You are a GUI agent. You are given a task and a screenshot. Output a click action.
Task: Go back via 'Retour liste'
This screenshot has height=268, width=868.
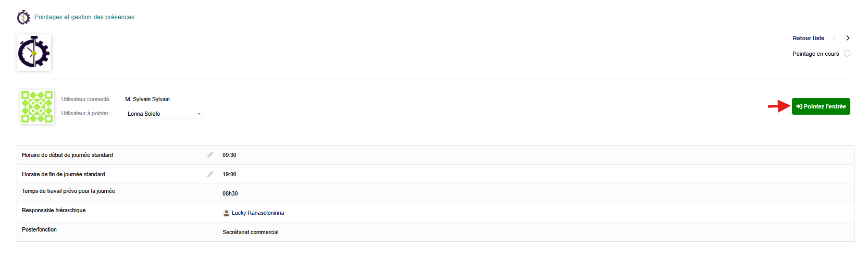click(808, 38)
